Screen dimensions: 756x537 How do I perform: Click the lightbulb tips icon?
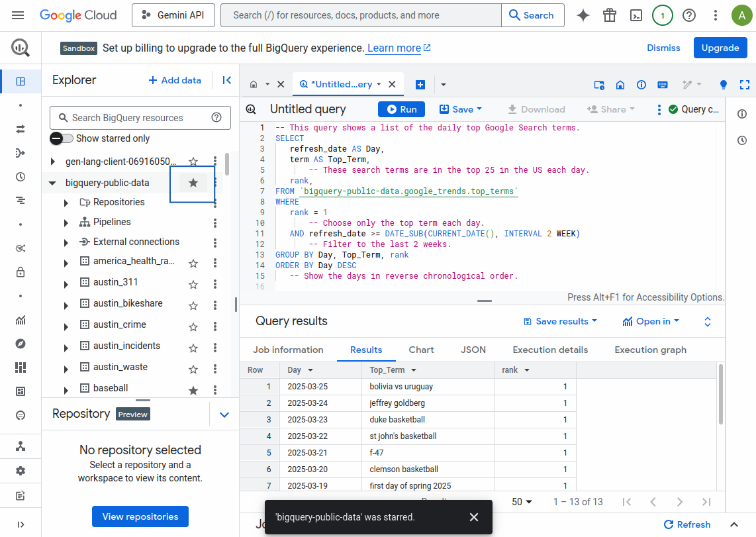[x=723, y=85]
